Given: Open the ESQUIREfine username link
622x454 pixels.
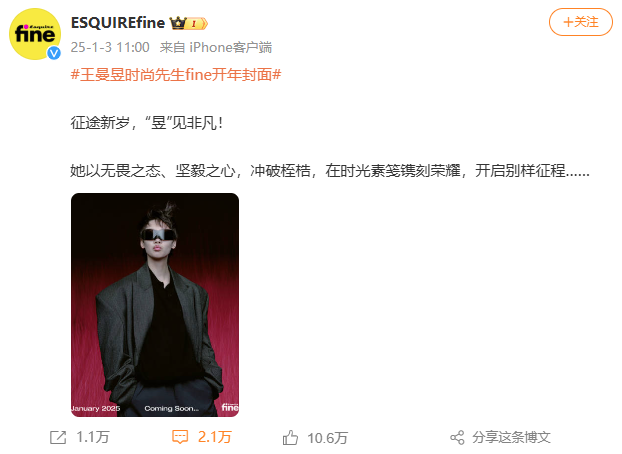Looking at the screenshot, I should pos(118,23).
